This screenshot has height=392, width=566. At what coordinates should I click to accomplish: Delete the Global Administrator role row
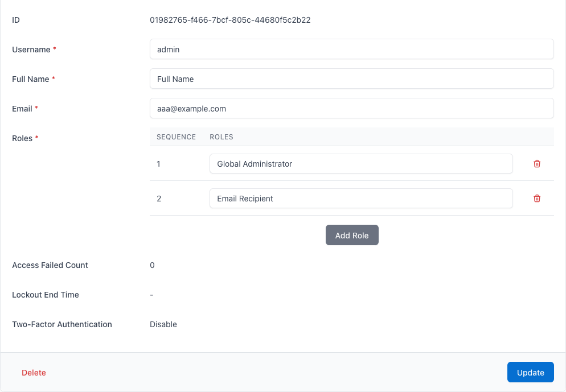click(536, 163)
